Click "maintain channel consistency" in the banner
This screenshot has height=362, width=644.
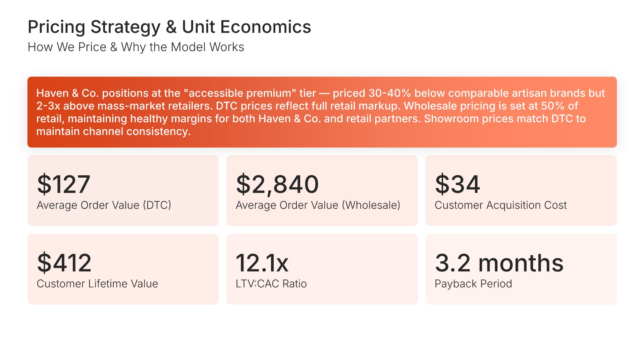113,131
